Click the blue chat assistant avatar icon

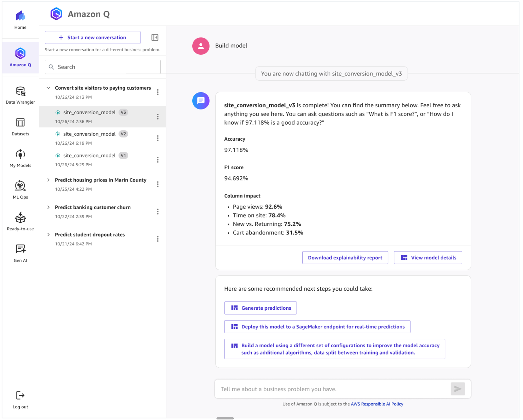201,101
